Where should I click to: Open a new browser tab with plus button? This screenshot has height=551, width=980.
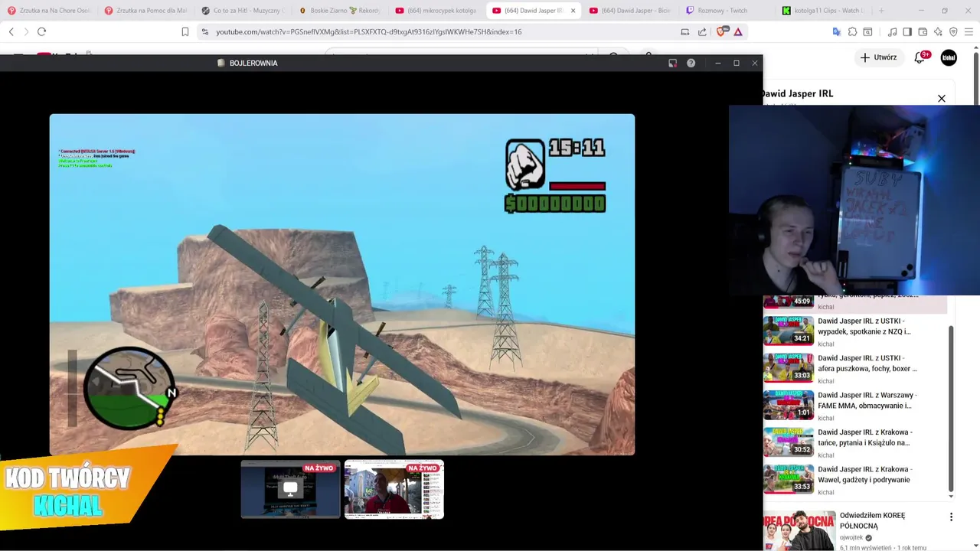coord(881,11)
